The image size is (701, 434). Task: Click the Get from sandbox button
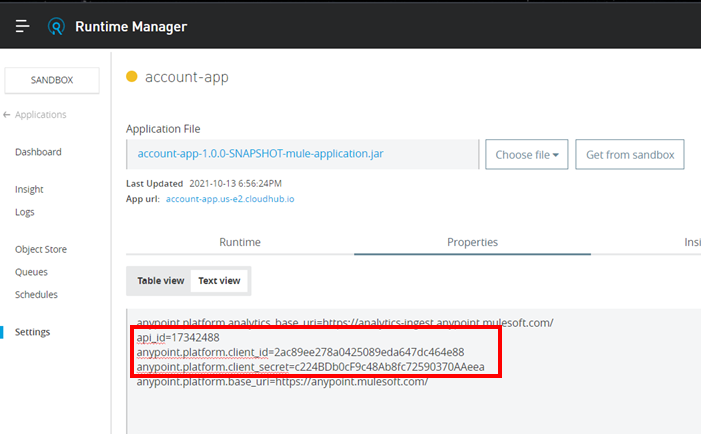point(629,155)
